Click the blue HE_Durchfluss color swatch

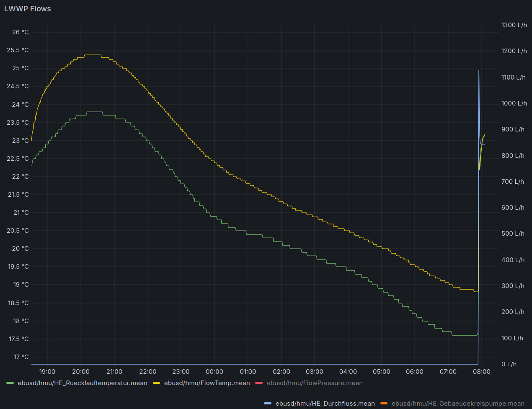[268, 404]
